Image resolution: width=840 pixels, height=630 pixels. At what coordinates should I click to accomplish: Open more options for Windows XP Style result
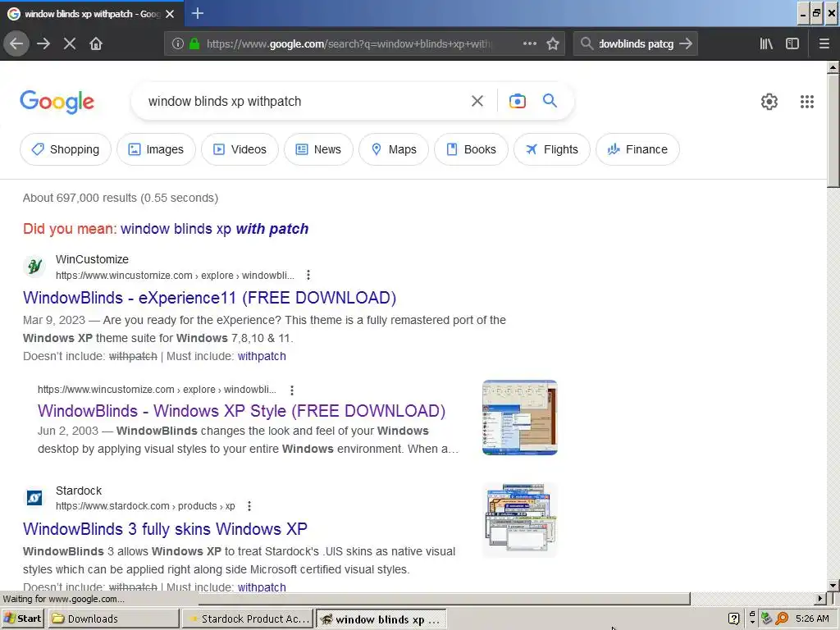[292, 390]
